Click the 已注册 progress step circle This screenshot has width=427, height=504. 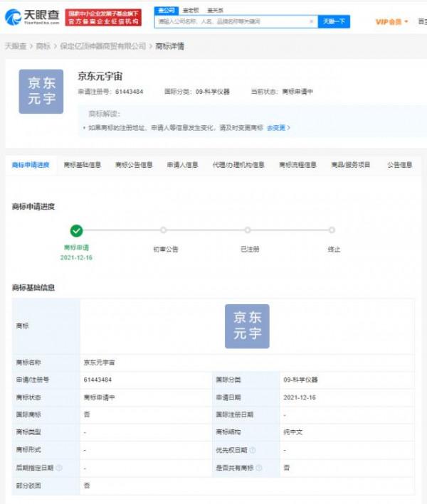(248, 230)
